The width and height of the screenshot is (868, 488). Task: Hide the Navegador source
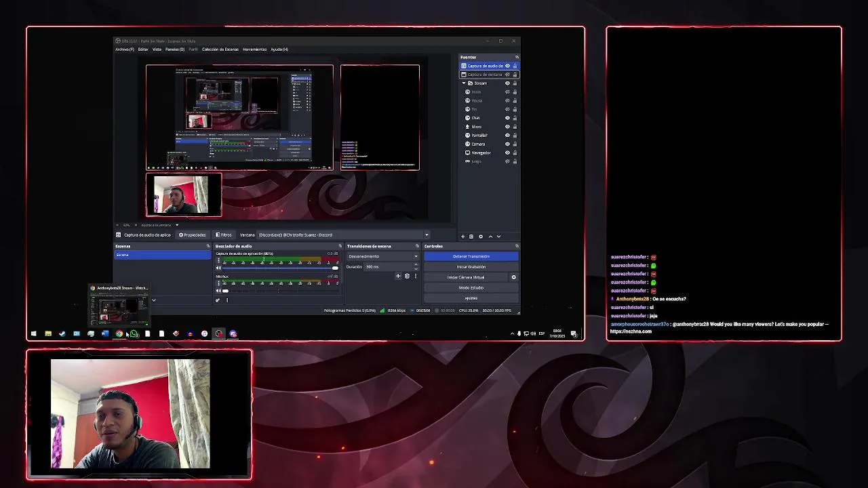pyautogui.click(x=507, y=152)
